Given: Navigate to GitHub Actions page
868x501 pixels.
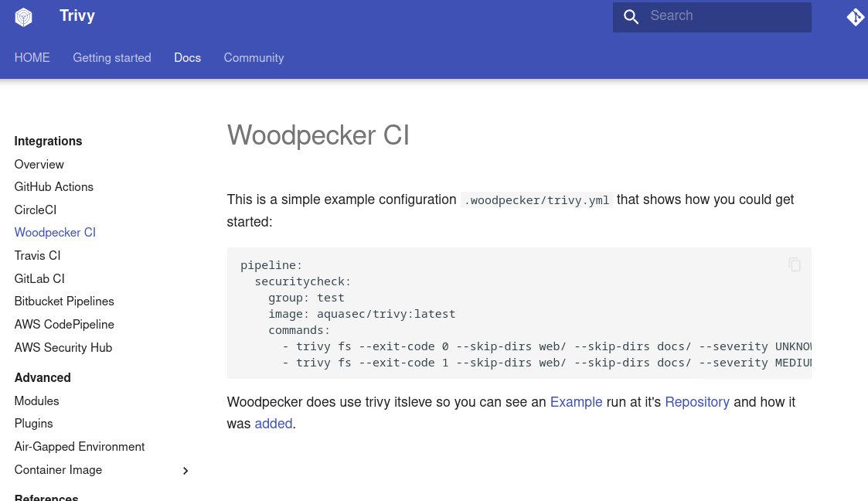Looking at the screenshot, I should pos(53,187).
